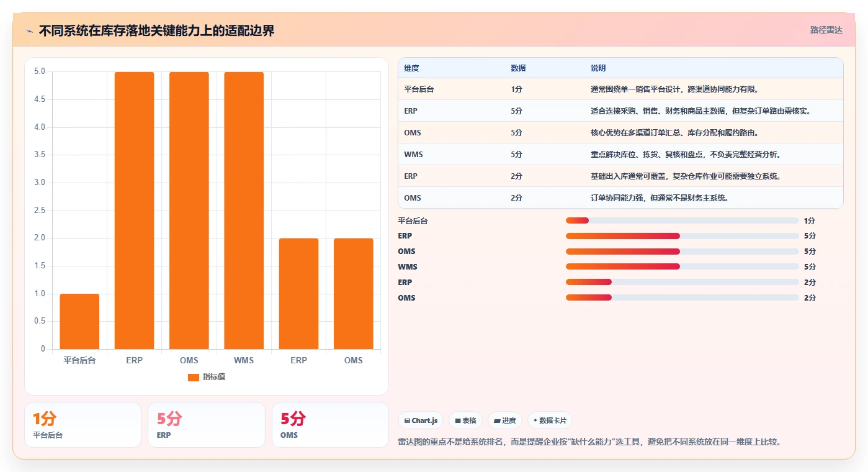Screen dimensions: 868x472
Task: Click the 路径雷达 badge in the header
Action: (x=826, y=30)
